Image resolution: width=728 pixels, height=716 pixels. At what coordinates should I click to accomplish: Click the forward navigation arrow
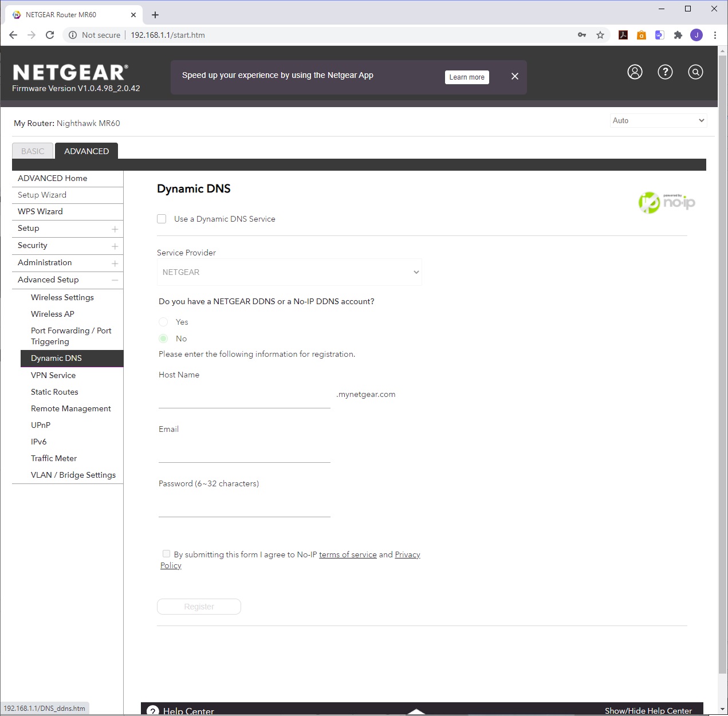(x=32, y=35)
